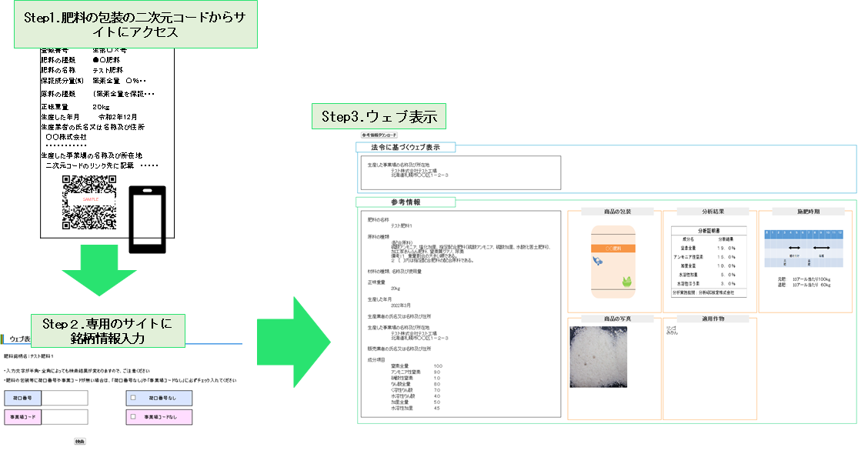Click the frog mark on the package image
Viewport: 868px width, 454px height.
626,279
